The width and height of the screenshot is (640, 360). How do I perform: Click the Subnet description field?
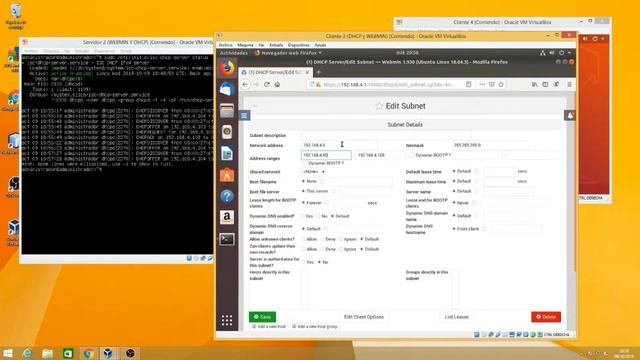point(386,135)
